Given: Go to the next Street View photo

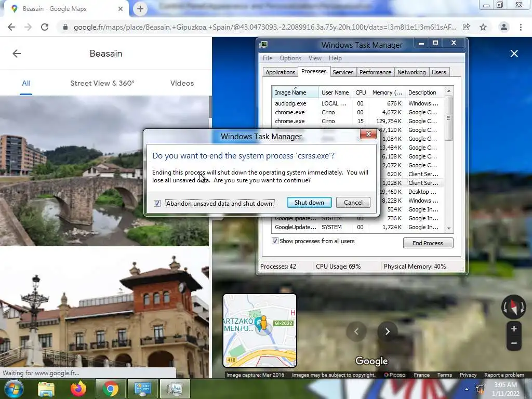Looking at the screenshot, I should click(387, 331).
